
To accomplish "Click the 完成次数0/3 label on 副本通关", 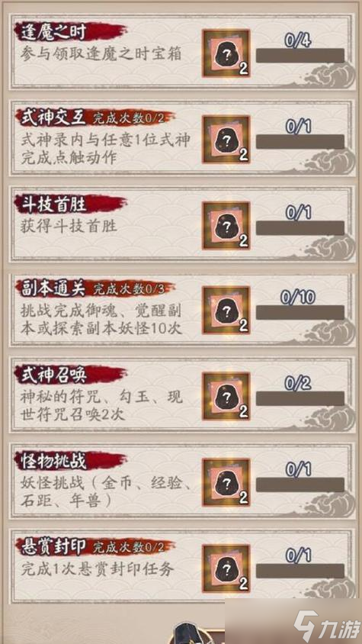I will (128, 289).
